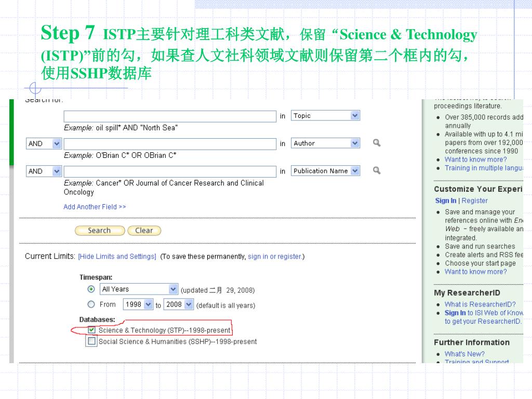Screen dimensions: 532x399
Task: Click the magnifier icon beside Author field
Action: pos(377,143)
